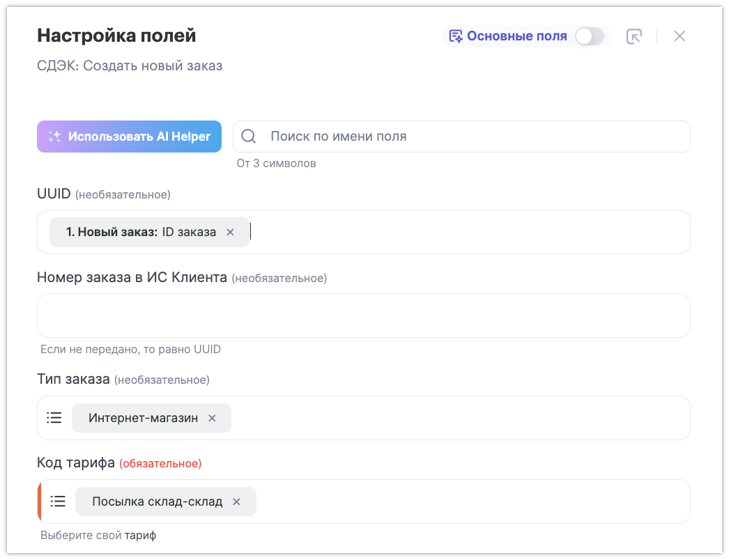Click the Посылка склад-склад chip
The image size is (729, 560).
(x=157, y=501)
